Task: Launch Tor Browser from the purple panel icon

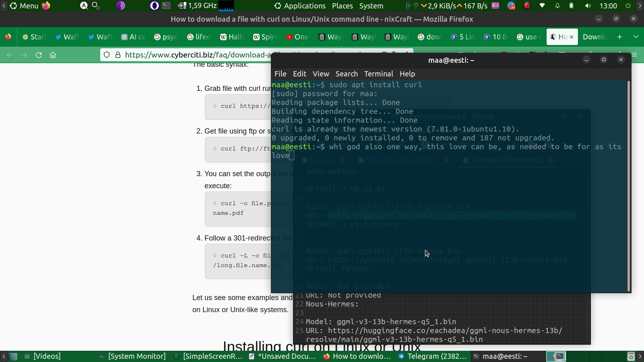Action: click(121, 6)
